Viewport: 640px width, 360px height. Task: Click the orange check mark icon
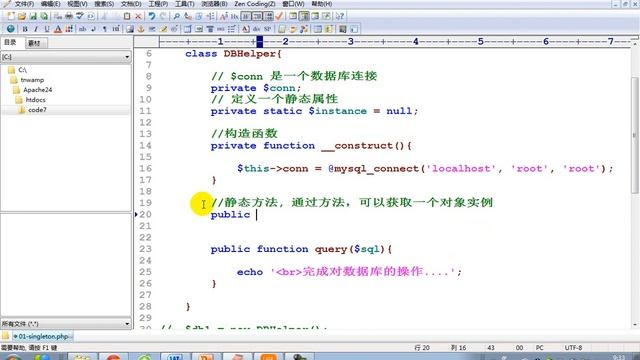coord(280,16)
